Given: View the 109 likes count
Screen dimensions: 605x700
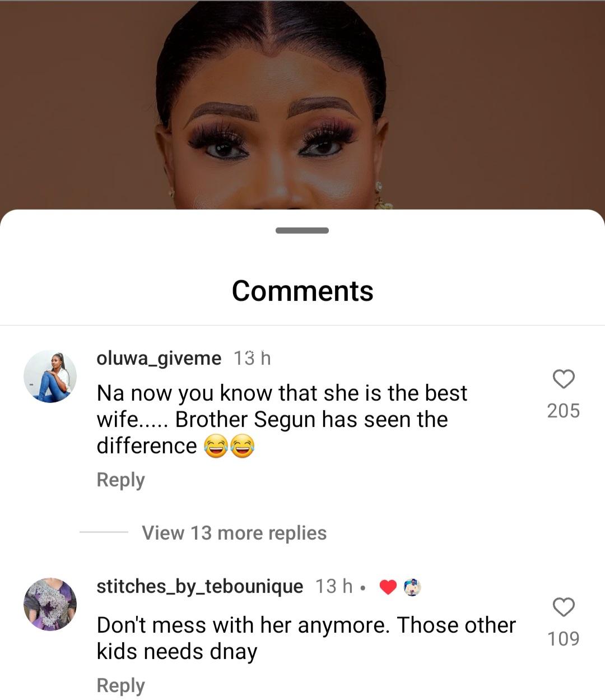Looking at the screenshot, I should [564, 638].
